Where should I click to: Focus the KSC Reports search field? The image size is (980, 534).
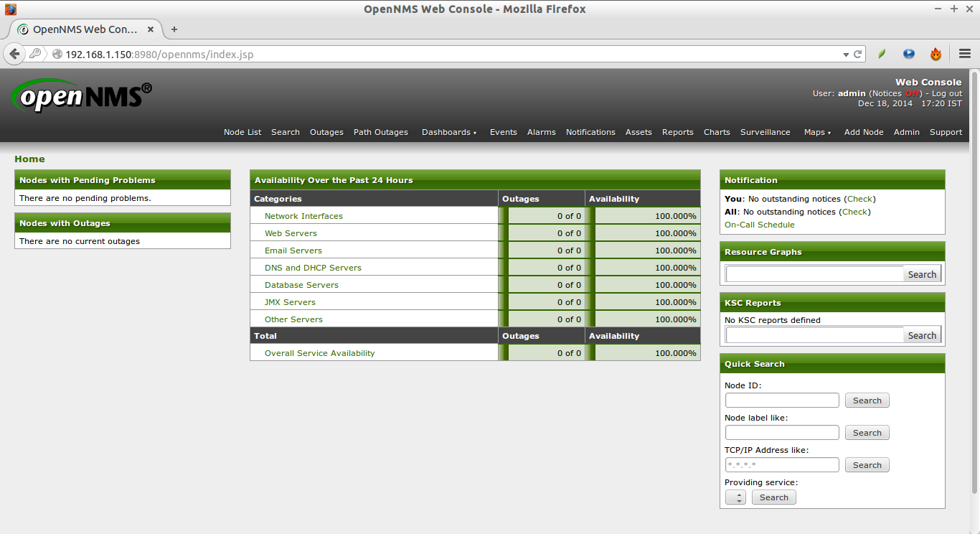[x=814, y=335]
